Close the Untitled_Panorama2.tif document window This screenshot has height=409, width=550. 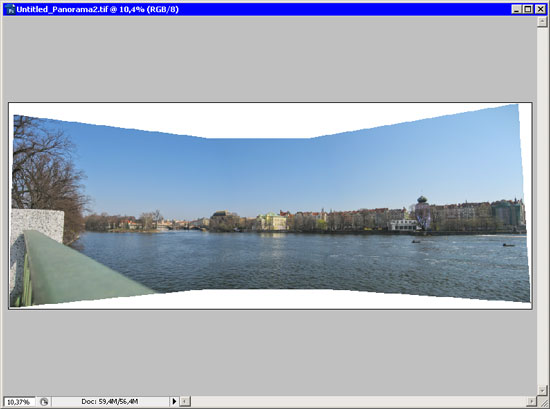(x=541, y=9)
